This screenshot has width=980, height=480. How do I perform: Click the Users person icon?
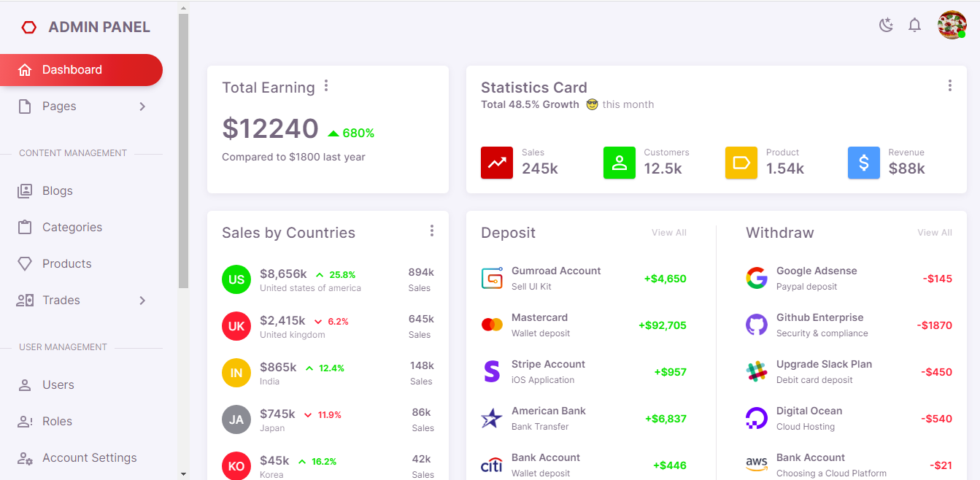[x=25, y=385]
